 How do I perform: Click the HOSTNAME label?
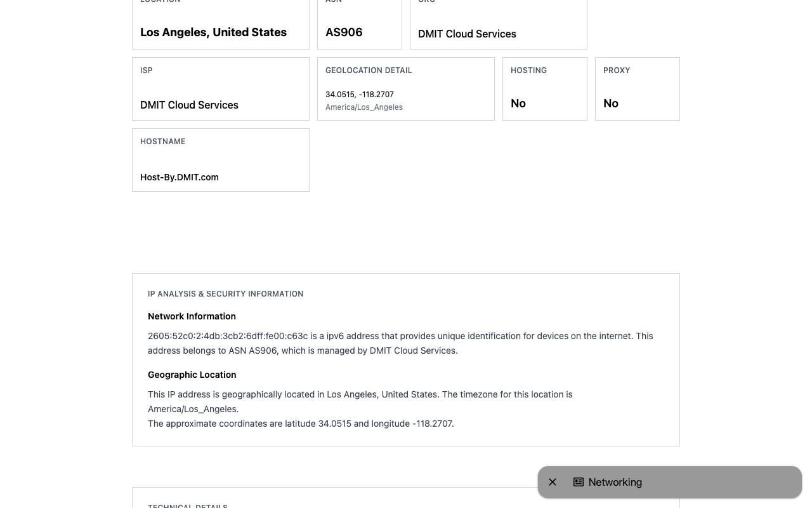coord(163,142)
